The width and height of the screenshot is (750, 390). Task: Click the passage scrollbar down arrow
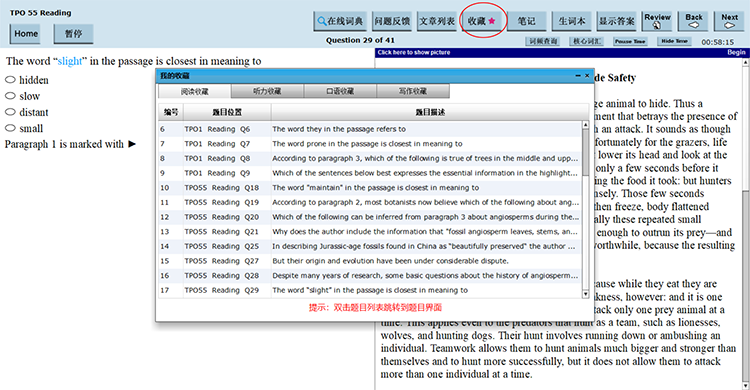point(746,385)
